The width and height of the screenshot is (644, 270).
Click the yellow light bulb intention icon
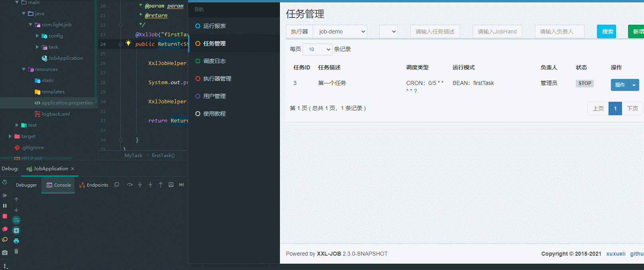(x=128, y=43)
